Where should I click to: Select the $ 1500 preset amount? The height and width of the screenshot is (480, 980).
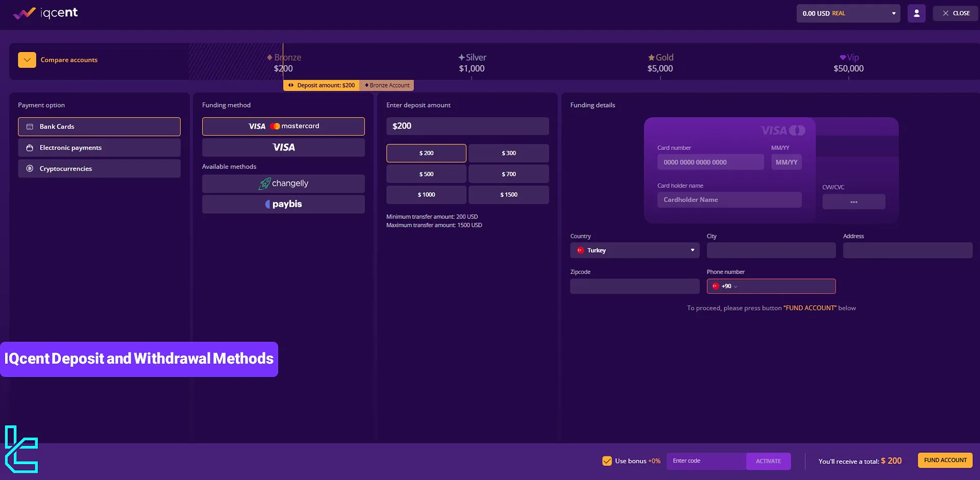click(508, 195)
